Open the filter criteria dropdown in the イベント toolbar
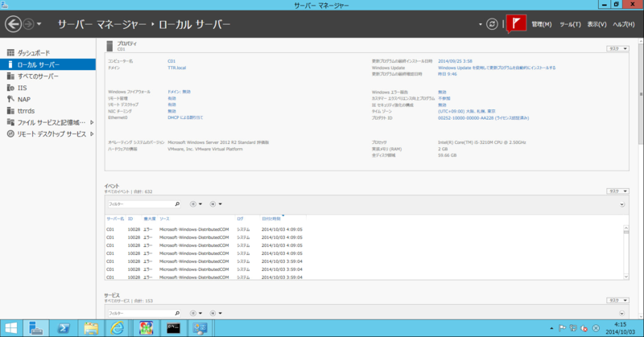644x337 pixels. pyautogui.click(x=196, y=204)
